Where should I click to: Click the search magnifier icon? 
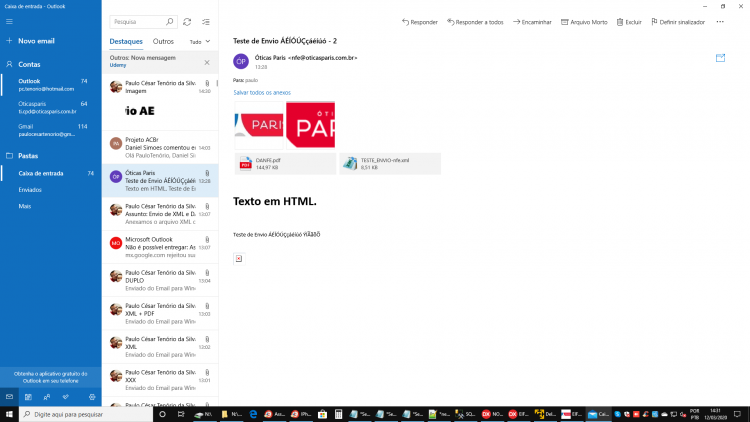pyautogui.click(x=169, y=22)
